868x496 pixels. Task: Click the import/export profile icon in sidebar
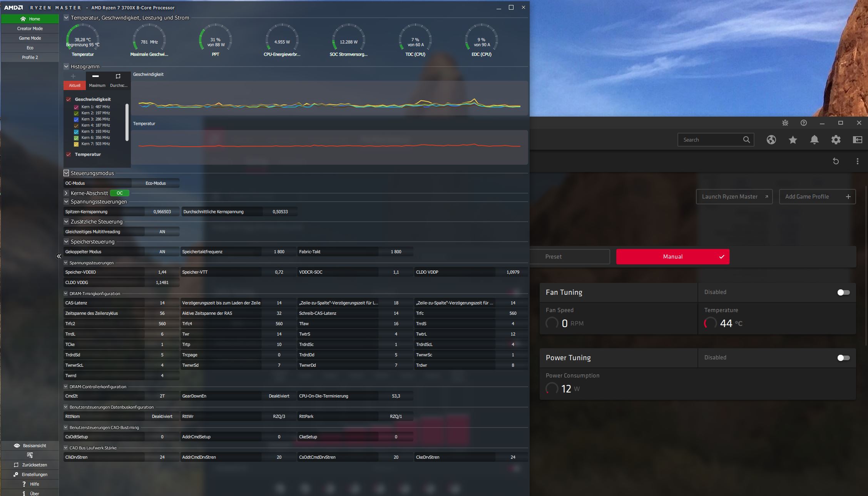(30, 455)
